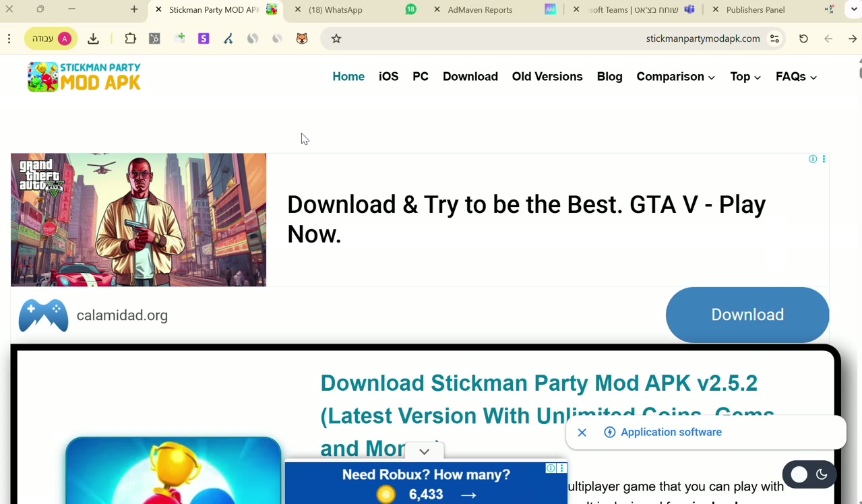Click the lightning bolt icon beside Application software

tap(610, 433)
